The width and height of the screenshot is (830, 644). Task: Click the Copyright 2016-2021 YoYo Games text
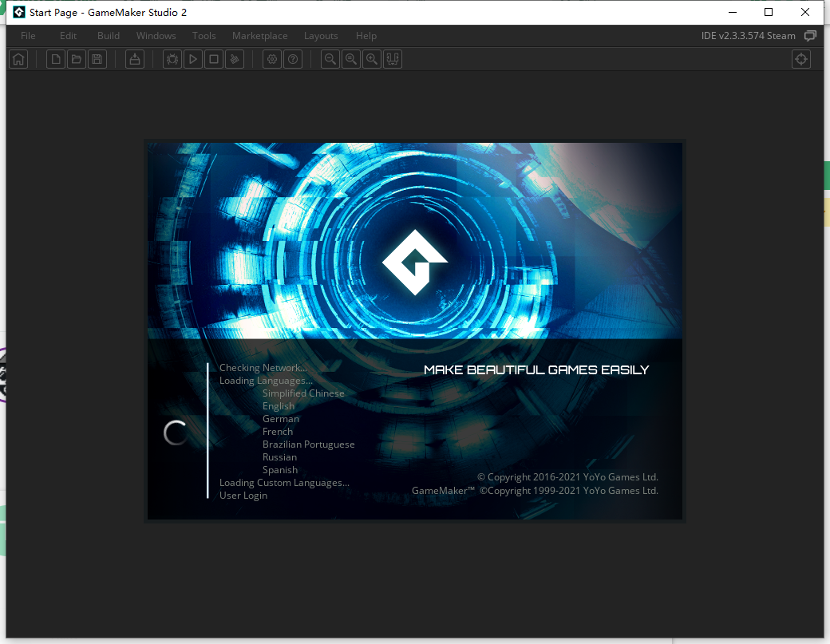pyautogui.click(x=567, y=476)
